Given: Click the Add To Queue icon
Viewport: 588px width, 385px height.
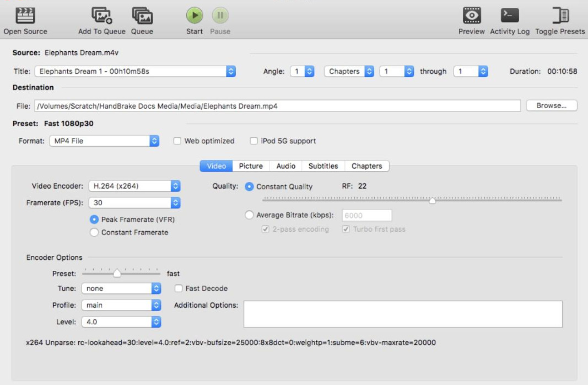Looking at the screenshot, I should [x=101, y=16].
